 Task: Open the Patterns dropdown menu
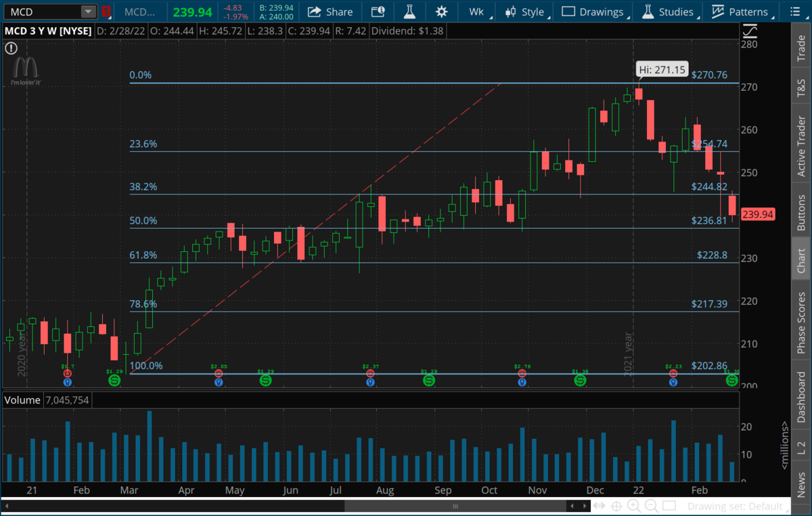742,12
